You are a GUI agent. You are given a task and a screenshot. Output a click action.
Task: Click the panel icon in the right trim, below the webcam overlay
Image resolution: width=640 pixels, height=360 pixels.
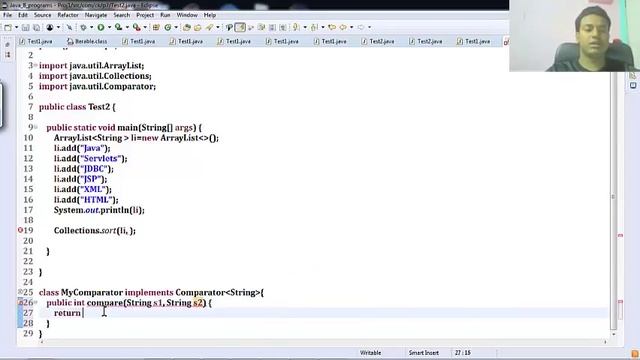pos(633,85)
